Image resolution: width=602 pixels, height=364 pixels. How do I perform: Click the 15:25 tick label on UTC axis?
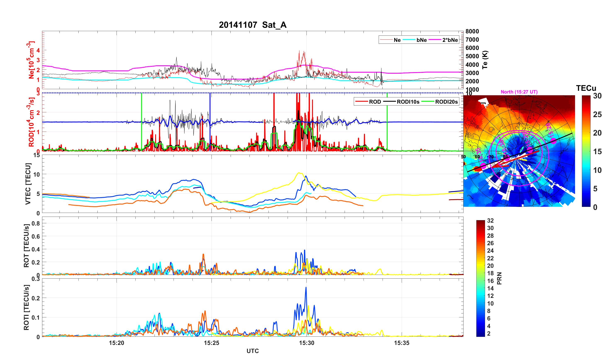[212, 343]
